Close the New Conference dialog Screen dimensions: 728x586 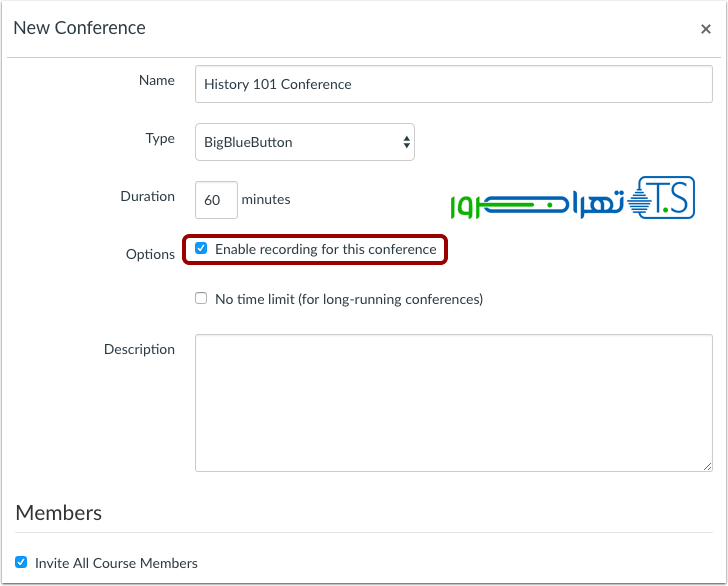point(705,29)
